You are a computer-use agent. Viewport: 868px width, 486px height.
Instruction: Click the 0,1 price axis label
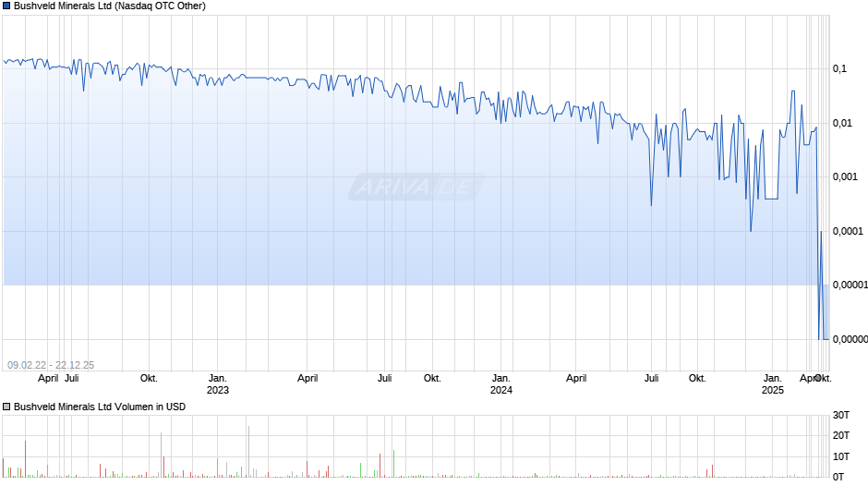(x=839, y=68)
